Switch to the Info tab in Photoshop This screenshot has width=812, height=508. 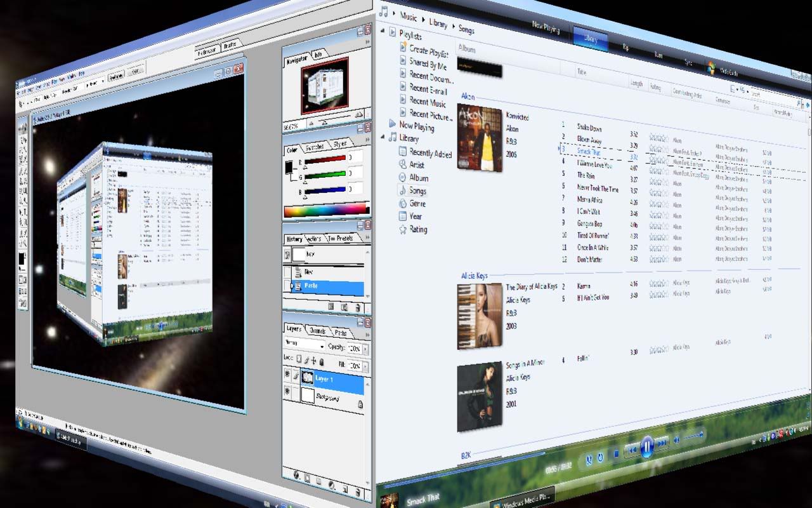[318, 54]
